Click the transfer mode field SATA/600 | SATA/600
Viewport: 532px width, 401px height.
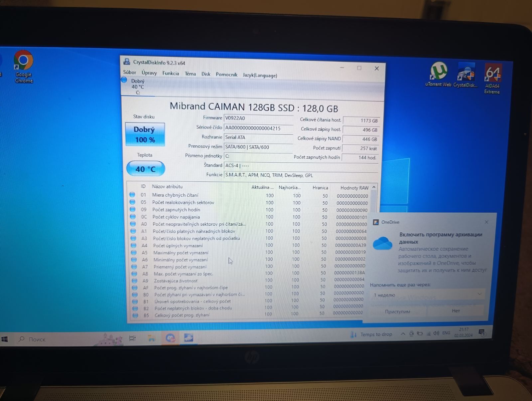pyautogui.click(x=258, y=147)
